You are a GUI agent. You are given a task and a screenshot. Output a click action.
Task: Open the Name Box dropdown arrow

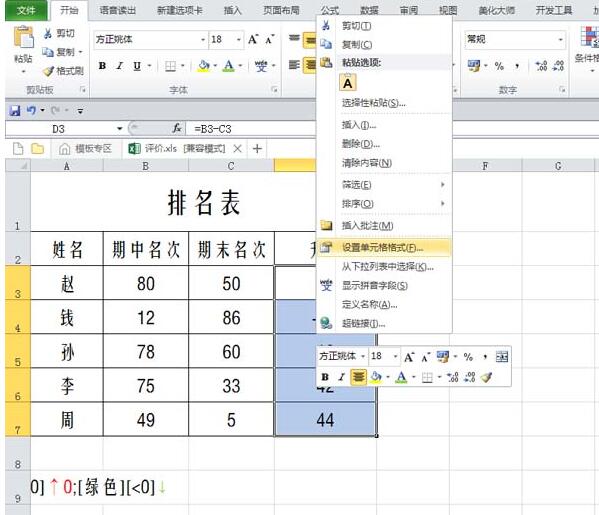120,129
